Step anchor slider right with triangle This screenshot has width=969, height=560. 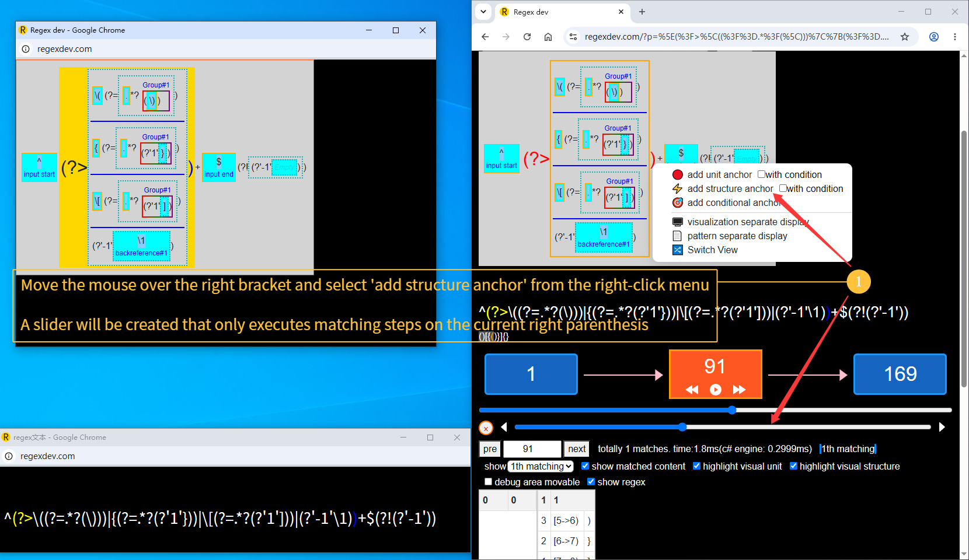(x=942, y=427)
